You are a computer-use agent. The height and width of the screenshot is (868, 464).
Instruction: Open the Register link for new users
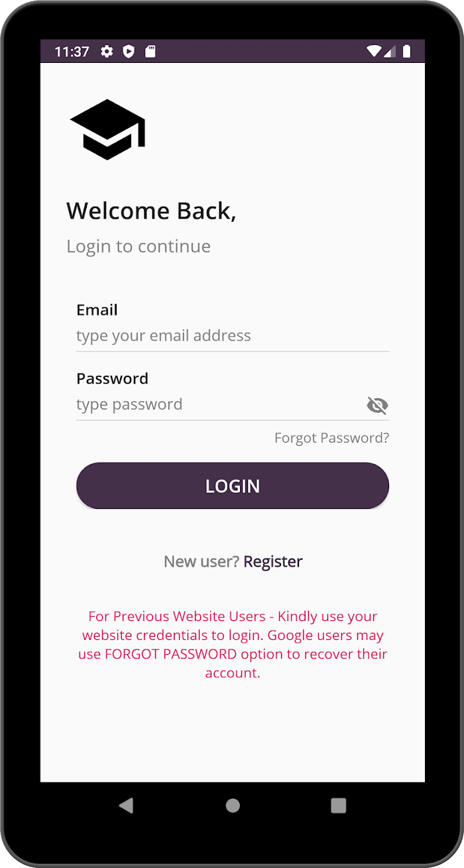(273, 561)
